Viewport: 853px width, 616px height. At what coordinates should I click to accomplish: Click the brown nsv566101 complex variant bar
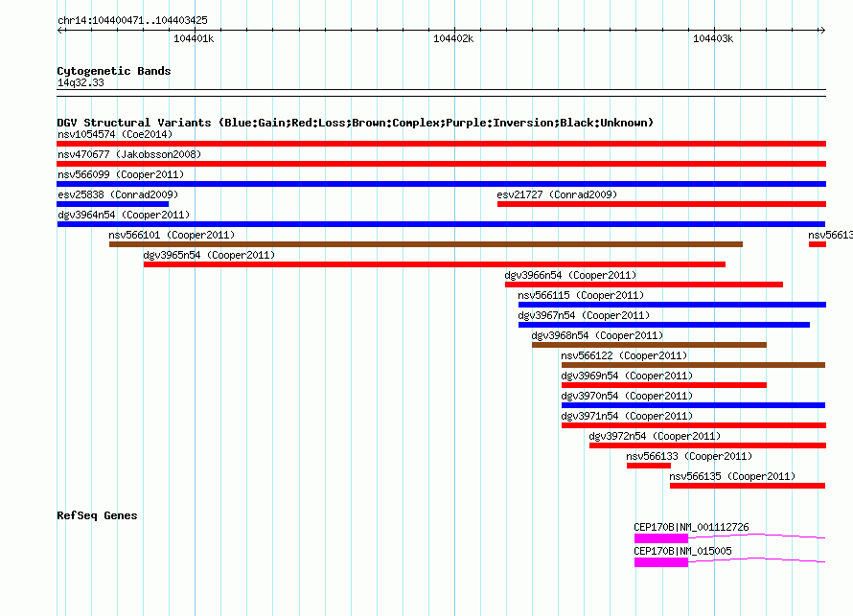tap(426, 244)
